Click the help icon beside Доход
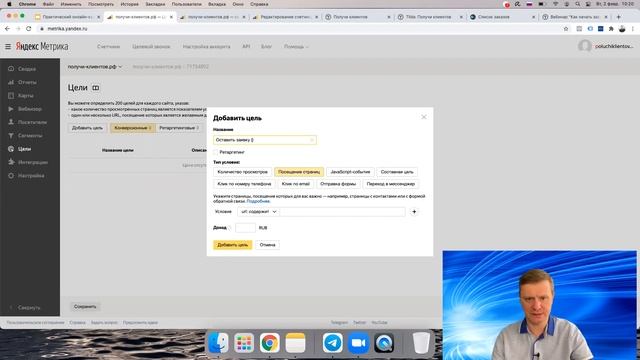640x360 pixels. coord(230,228)
